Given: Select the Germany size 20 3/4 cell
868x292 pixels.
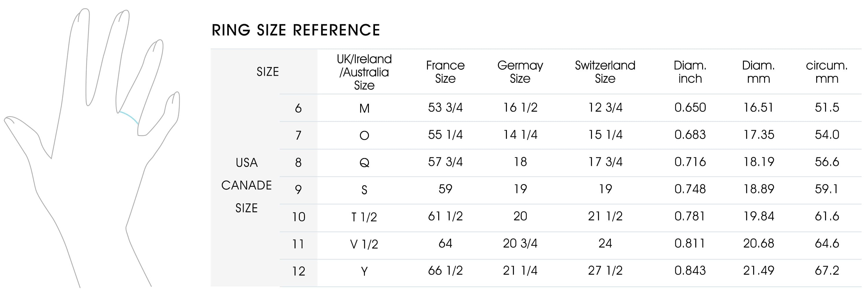Looking at the screenshot, I should click(x=520, y=243).
